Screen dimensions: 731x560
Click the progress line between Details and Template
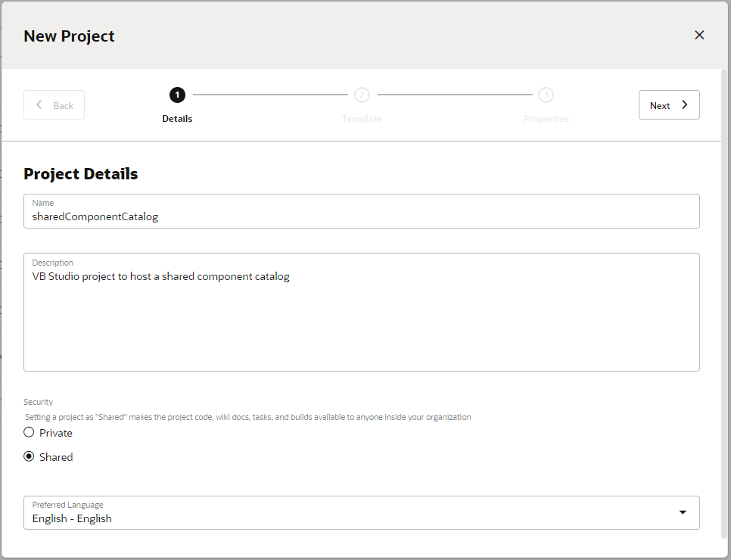(269, 95)
